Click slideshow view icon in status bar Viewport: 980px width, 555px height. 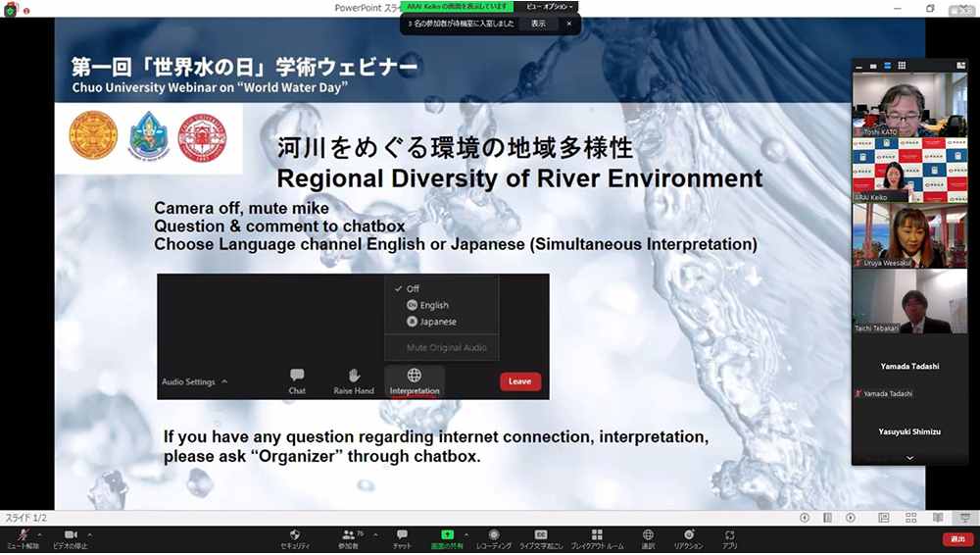pos(965,518)
